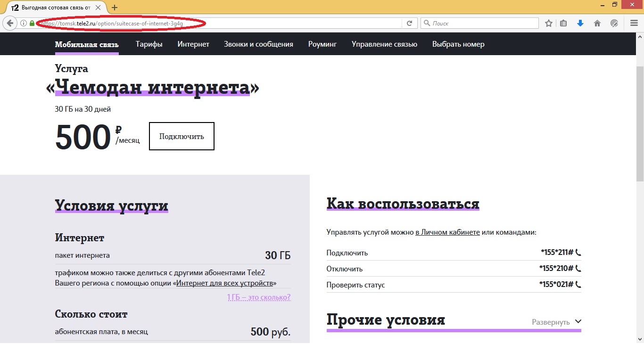This screenshot has height=344, width=644.
Task: Expand Прочие условия via Развернуть chevron
Action: click(x=578, y=321)
